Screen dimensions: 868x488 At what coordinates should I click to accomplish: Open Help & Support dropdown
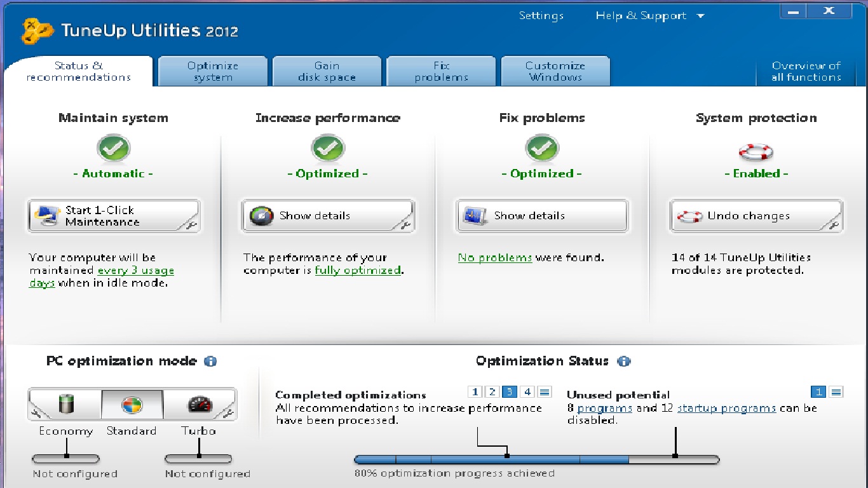(649, 16)
